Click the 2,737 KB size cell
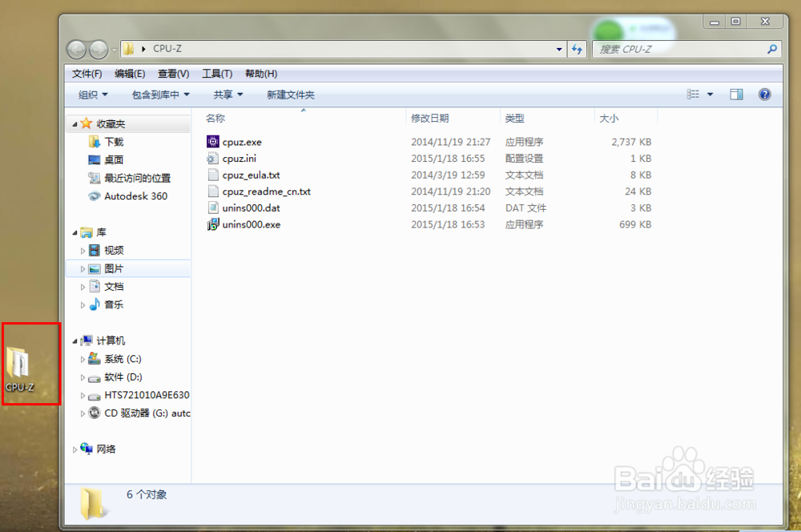The width and height of the screenshot is (801, 532). pos(631,142)
